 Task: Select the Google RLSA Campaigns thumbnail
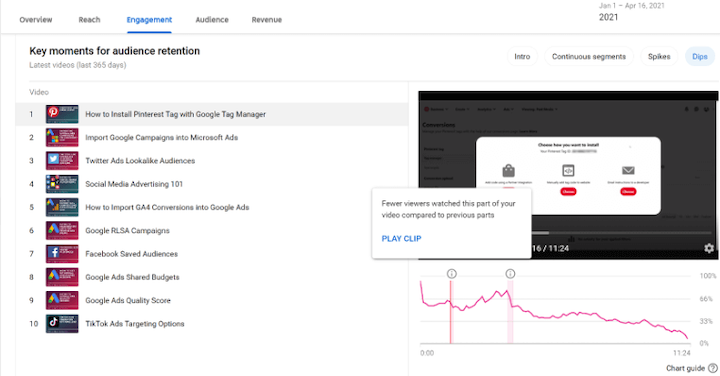(62, 230)
